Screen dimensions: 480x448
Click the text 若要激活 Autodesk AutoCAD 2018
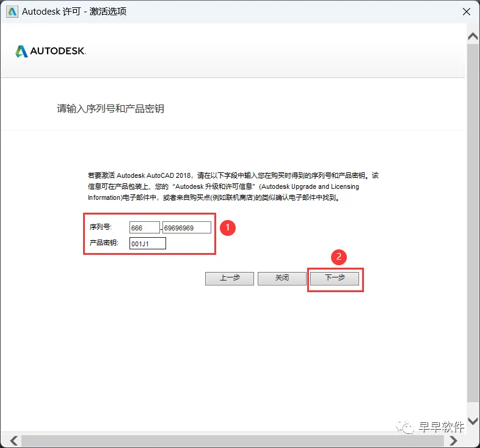[x=139, y=175]
